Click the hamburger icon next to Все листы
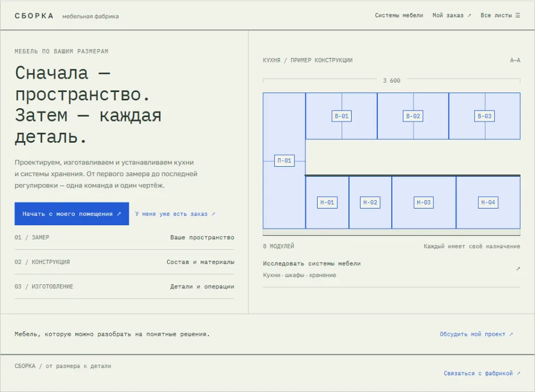The height and width of the screenshot is (392, 535). [x=518, y=16]
